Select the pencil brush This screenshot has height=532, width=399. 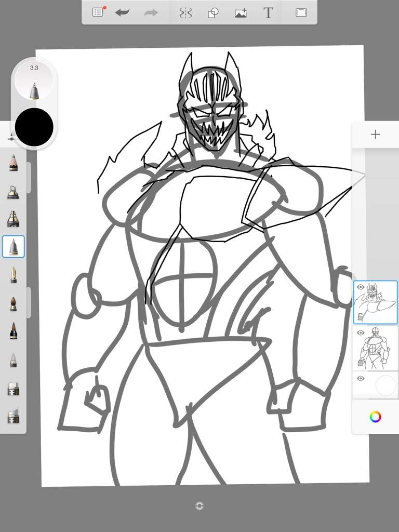13,163
